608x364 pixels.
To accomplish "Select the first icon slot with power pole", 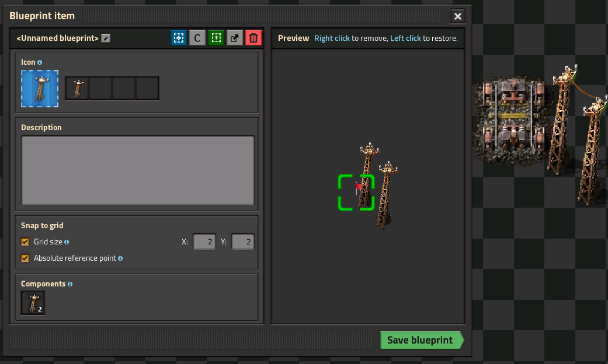I will pyautogui.click(x=77, y=89).
